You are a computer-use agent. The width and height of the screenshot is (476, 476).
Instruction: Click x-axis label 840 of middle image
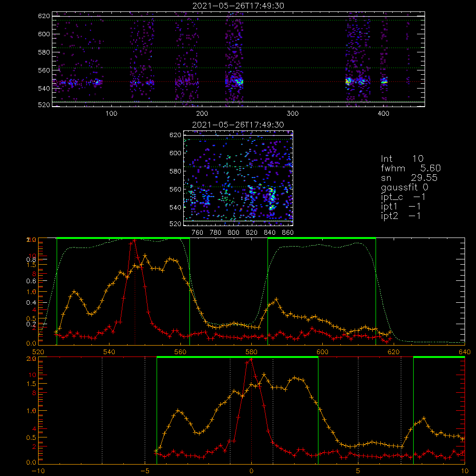(x=269, y=233)
